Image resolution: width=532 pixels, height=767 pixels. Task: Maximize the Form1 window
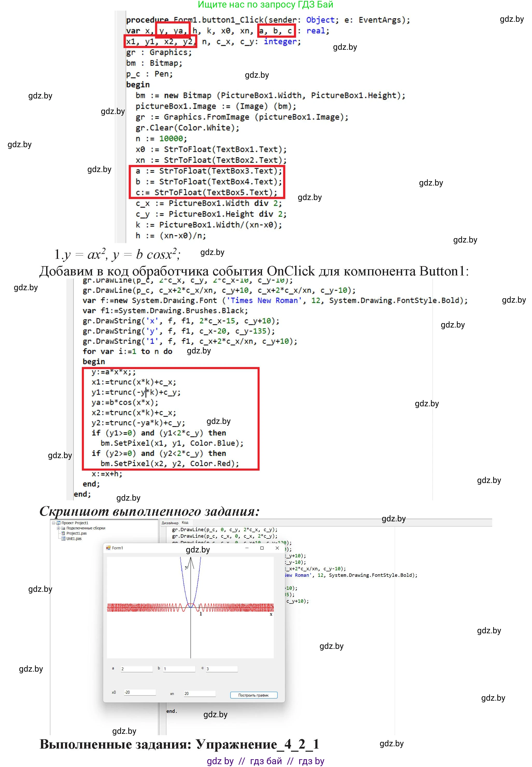pos(262,548)
